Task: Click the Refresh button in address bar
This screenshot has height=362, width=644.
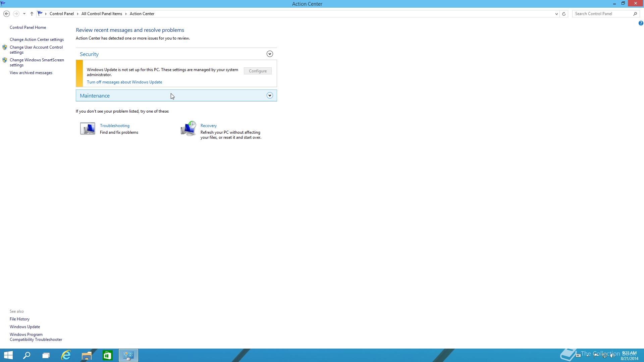Action: 564,14
